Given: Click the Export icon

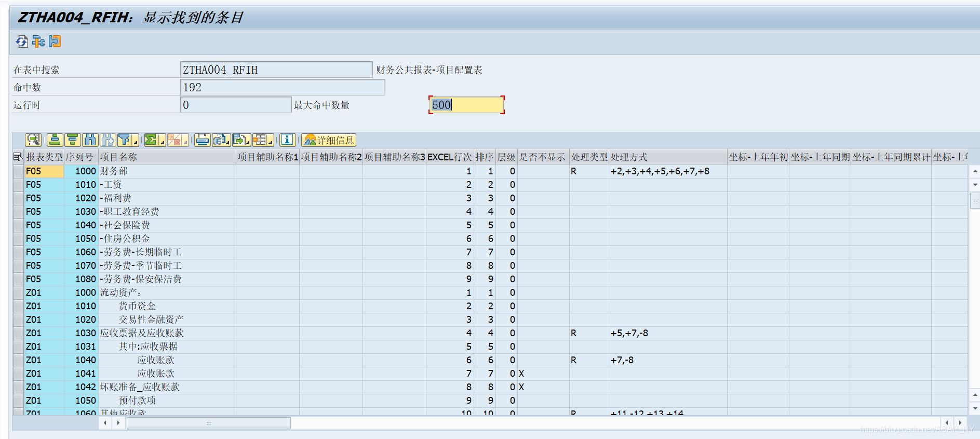Looking at the screenshot, I should (239, 140).
